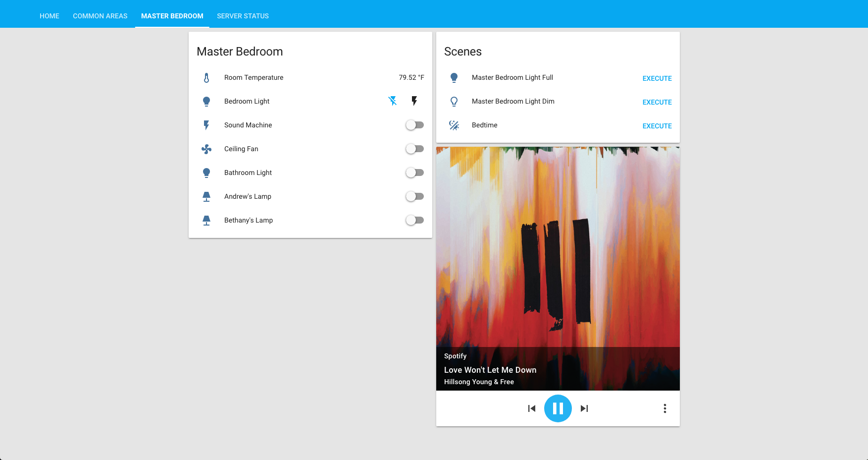Image resolution: width=868 pixels, height=460 pixels.
Task: Click the Ceiling Fan icon
Action: 206,149
